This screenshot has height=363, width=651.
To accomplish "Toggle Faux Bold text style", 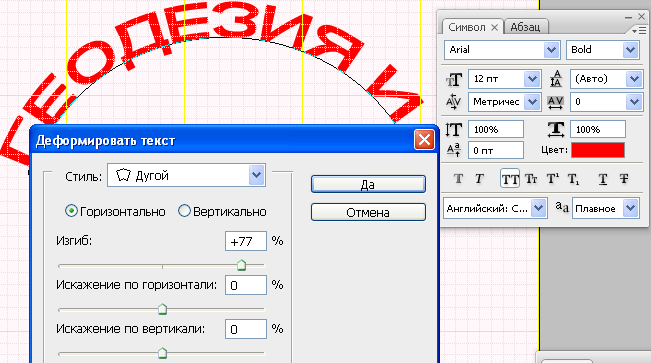I will click(x=458, y=179).
